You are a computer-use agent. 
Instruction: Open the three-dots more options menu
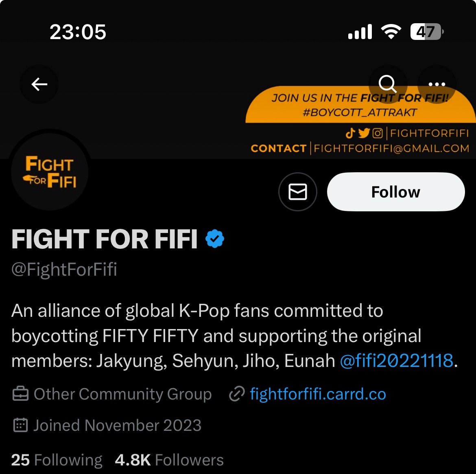(x=437, y=84)
